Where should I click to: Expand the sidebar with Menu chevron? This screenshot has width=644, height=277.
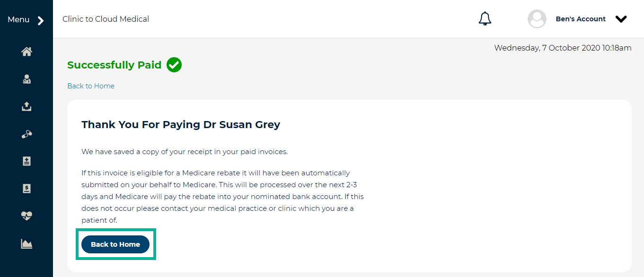[x=41, y=20]
